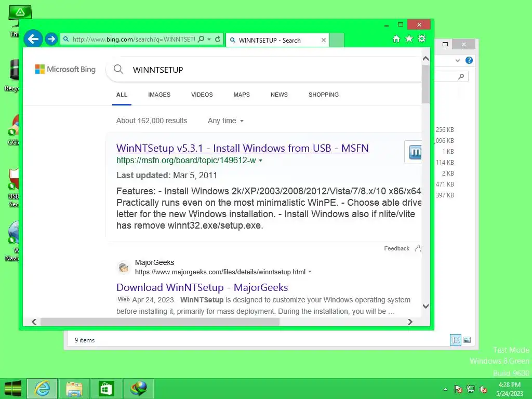
Task: Click the horizontal scrollbar thumb
Action: [x=160, y=322]
